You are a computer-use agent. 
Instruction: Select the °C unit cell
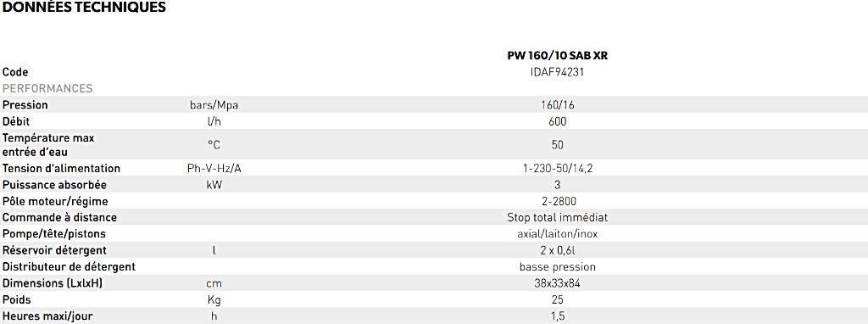[214, 145]
